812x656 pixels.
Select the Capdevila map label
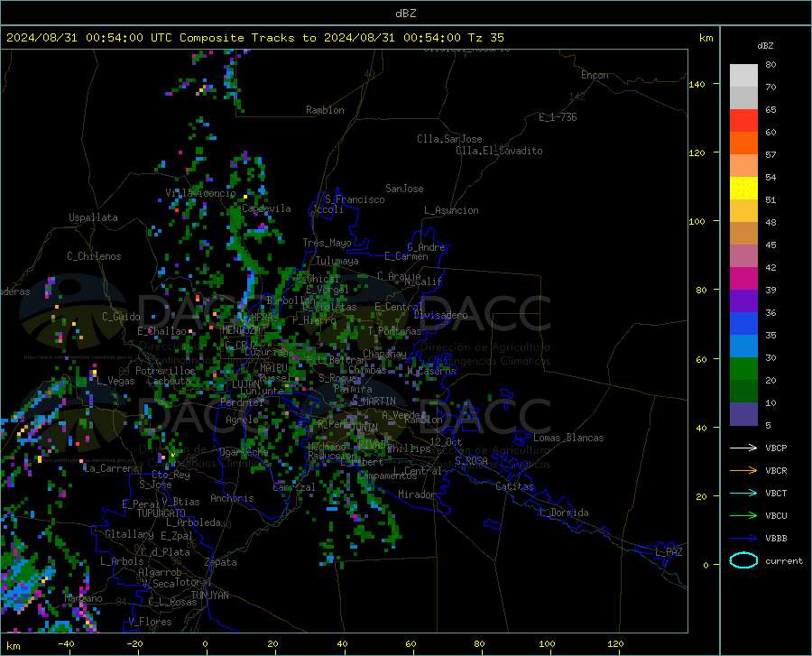266,208
